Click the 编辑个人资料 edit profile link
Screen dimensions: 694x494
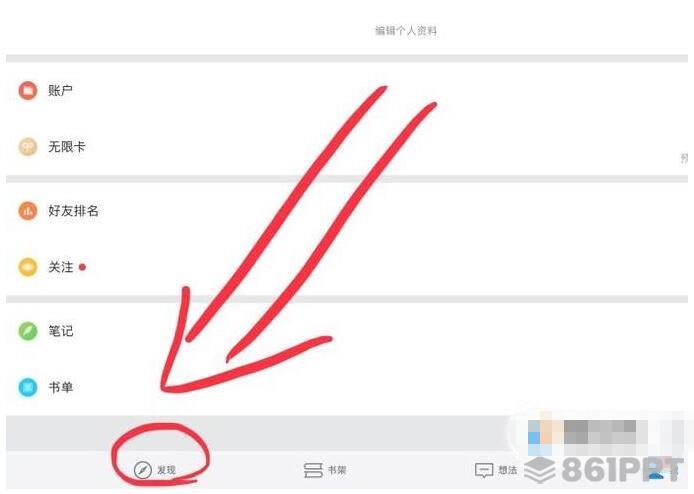click(x=406, y=31)
